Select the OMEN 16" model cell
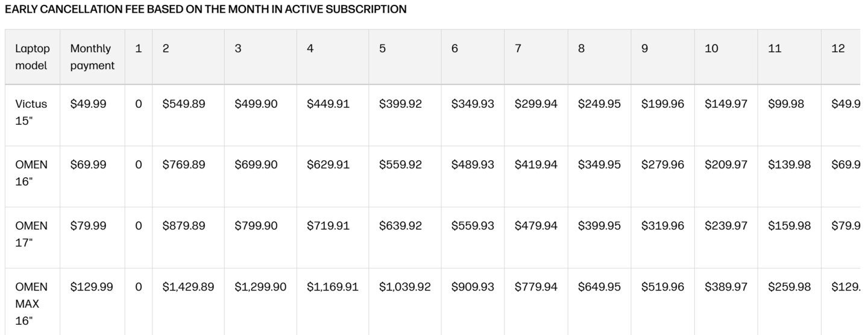 click(31, 174)
